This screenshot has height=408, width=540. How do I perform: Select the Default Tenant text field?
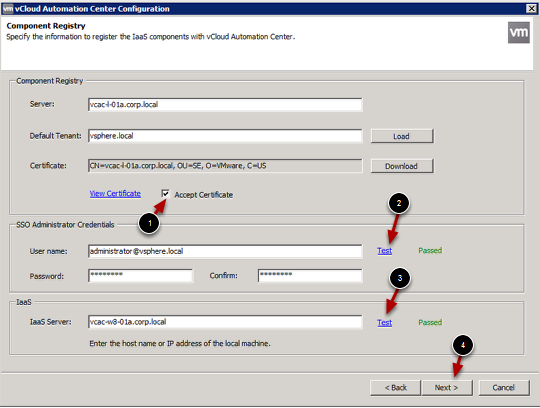coord(225,136)
